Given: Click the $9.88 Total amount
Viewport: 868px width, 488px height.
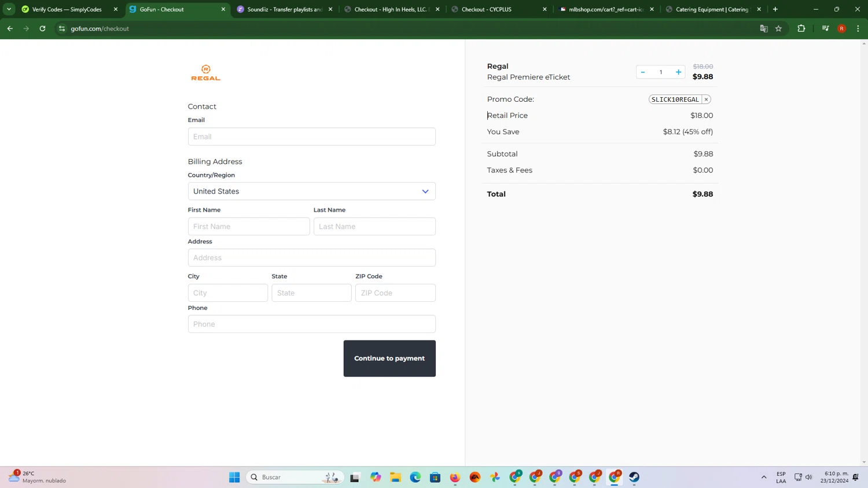Looking at the screenshot, I should click(703, 194).
